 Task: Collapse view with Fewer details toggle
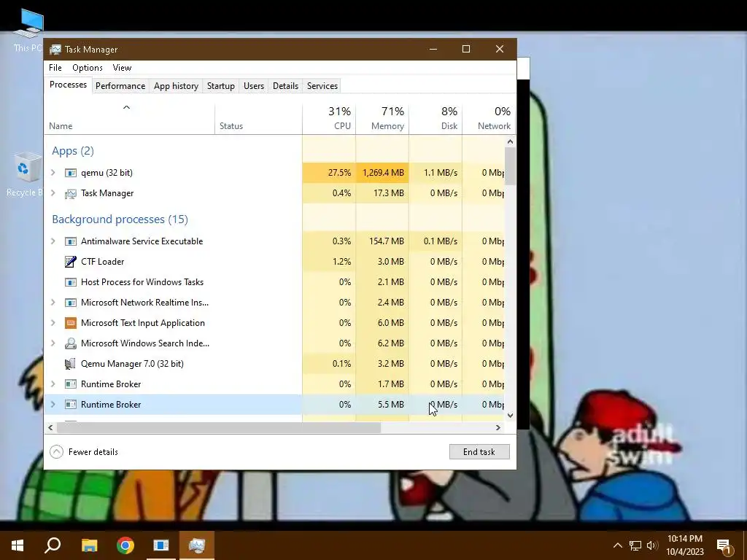[84, 452]
